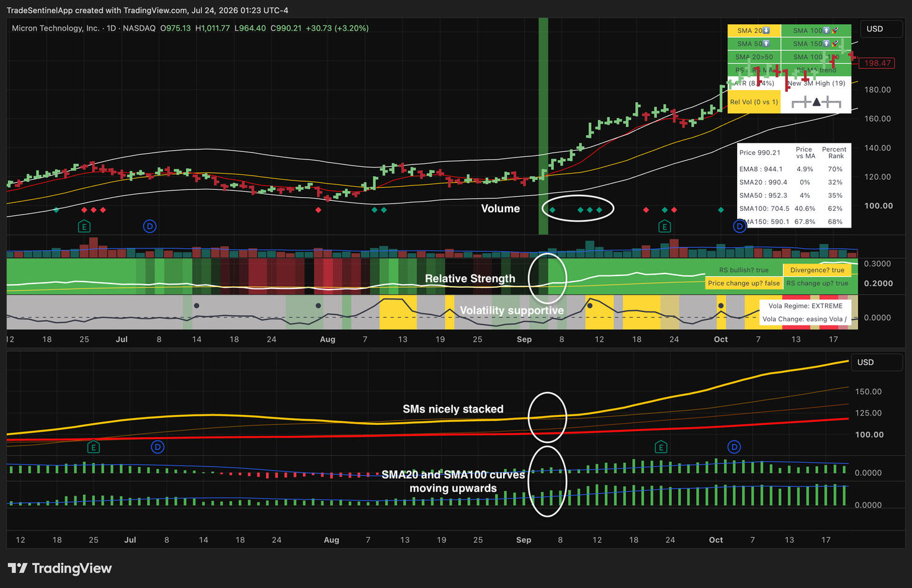Click the July dividend D marker on the price chart
Image resolution: width=912 pixels, height=588 pixels.
pyautogui.click(x=150, y=226)
